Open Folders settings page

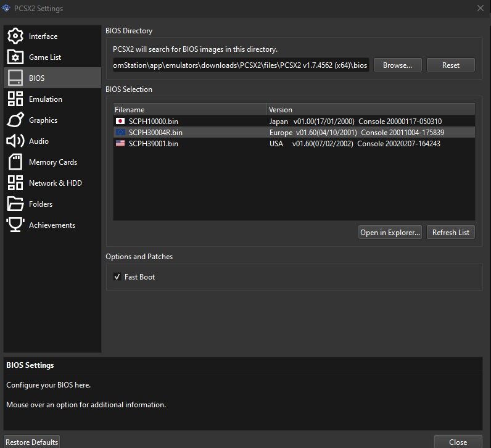point(52,204)
